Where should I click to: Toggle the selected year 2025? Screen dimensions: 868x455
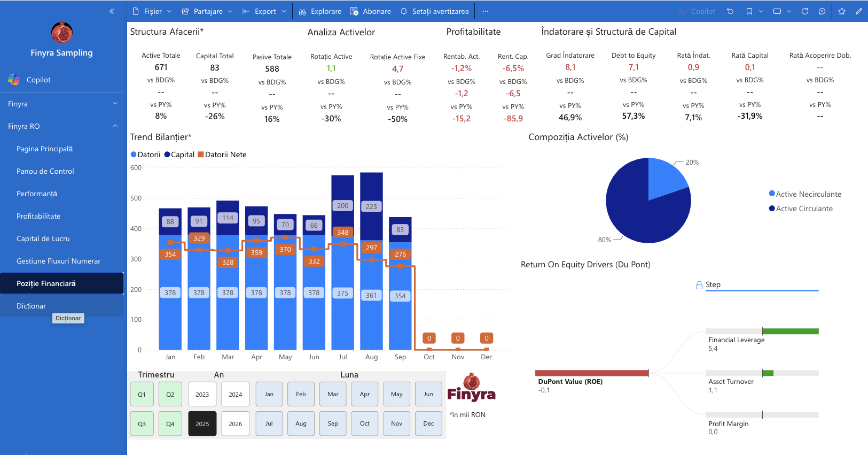(202, 423)
